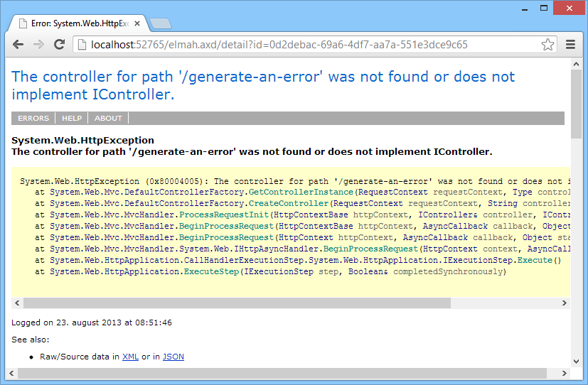Click ExecuteStep in the stack trace
Viewport: 588px width, 385px height.
point(211,271)
